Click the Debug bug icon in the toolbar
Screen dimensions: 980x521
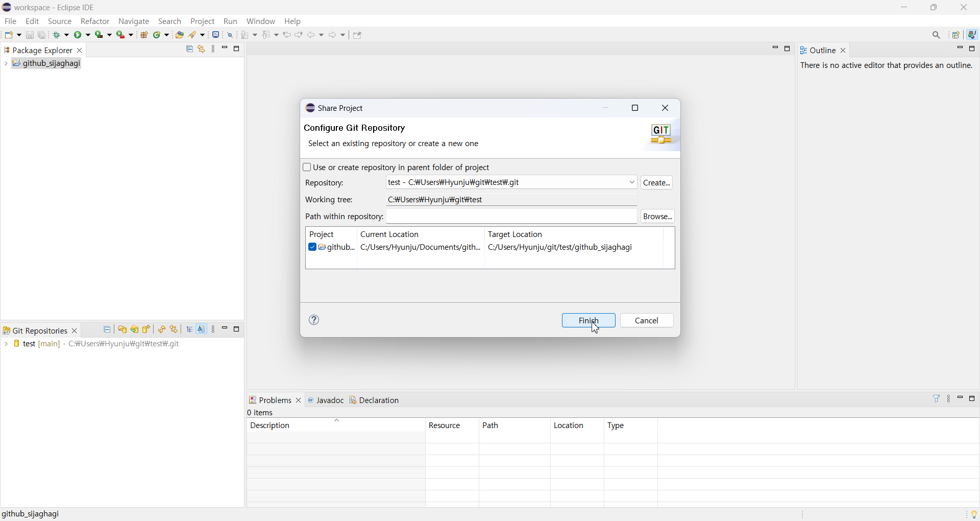tap(58, 35)
